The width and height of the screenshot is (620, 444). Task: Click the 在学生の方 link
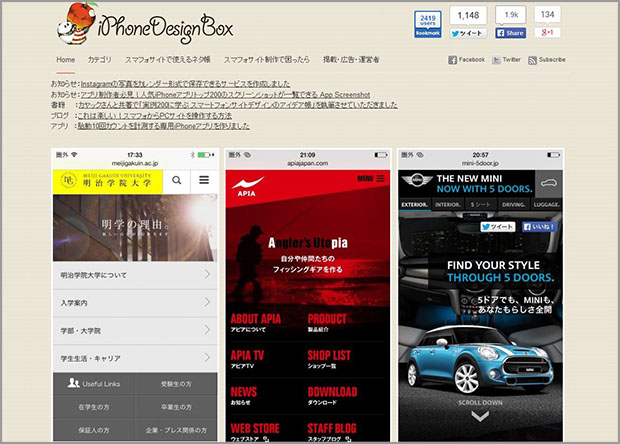94,407
